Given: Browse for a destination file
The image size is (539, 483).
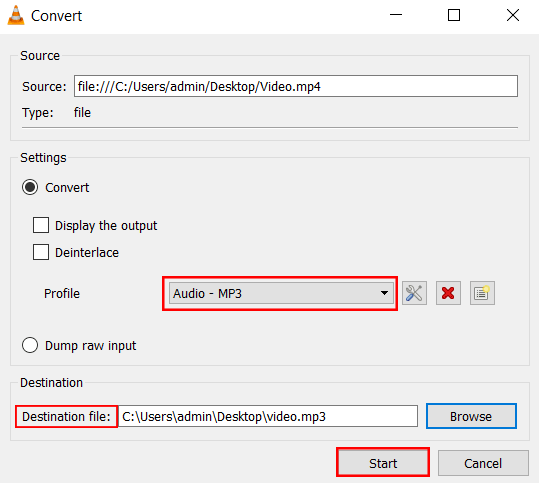Looking at the screenshot, I should coord(471,416).
